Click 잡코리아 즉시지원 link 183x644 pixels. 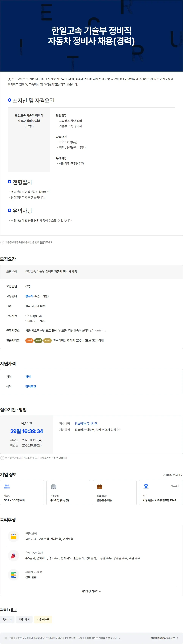pos(86,423)
